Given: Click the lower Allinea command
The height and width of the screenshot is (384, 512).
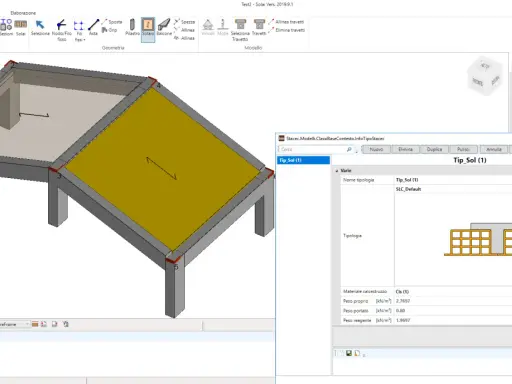Looking at the screenshot, I should click(x=184, y=38).
